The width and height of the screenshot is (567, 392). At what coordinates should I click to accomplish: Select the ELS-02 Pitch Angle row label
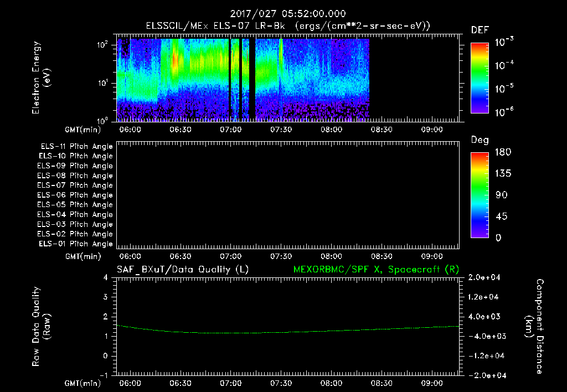(x=75, y=234)
